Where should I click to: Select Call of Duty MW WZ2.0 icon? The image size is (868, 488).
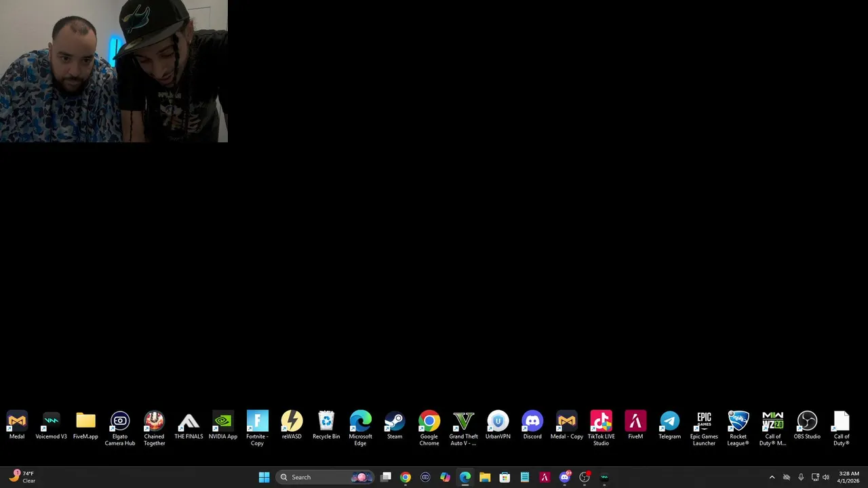(772, 428)
